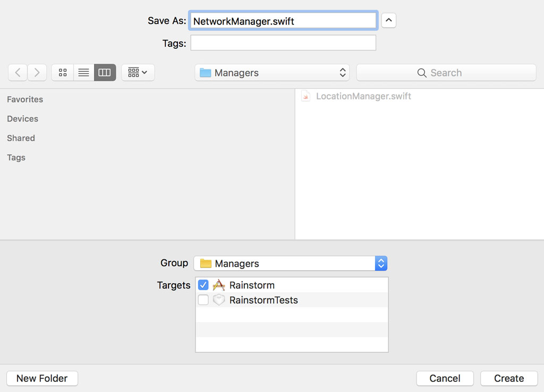Uncheck the Rainstorm target
Viewport: 544px width, 392px height.
coord(203,285)
